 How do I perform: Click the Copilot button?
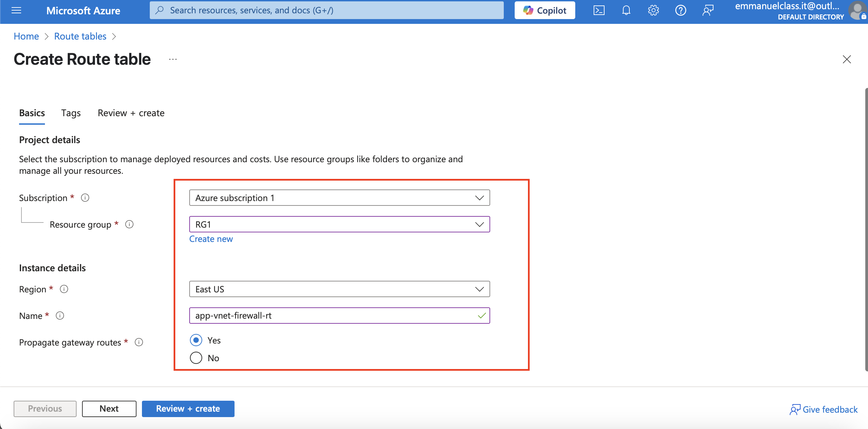click(x=545, y=11)
